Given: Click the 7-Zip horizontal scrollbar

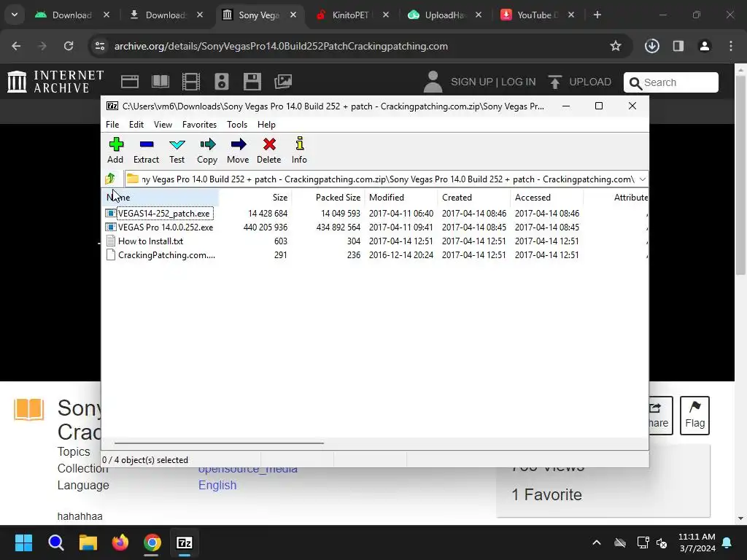Looking at the screenshot, I should (x=219, y=443).
